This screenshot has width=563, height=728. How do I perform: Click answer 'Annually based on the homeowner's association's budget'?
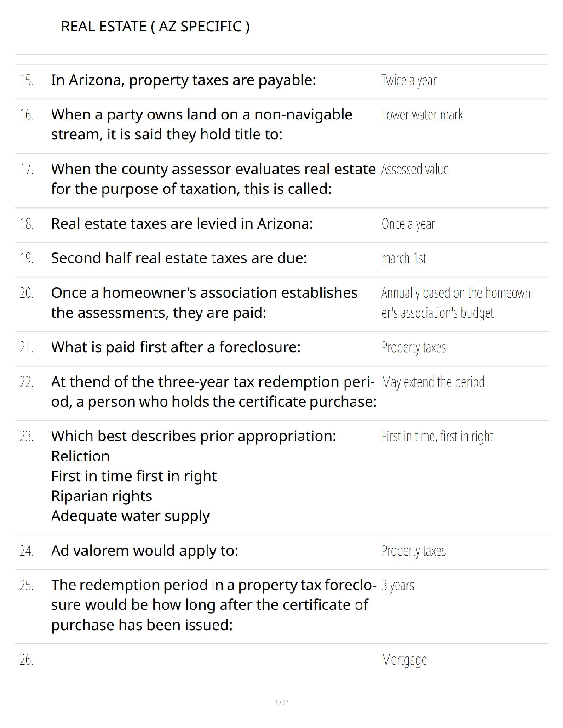(x=458, y=303)
